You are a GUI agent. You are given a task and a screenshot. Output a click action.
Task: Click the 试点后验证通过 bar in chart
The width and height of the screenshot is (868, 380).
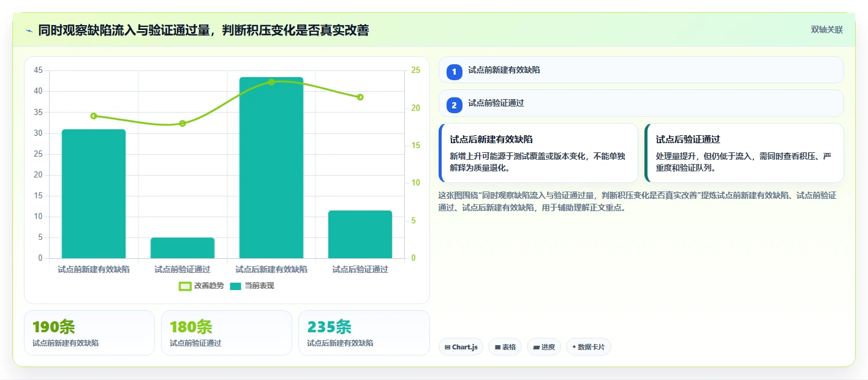point(360,234)
